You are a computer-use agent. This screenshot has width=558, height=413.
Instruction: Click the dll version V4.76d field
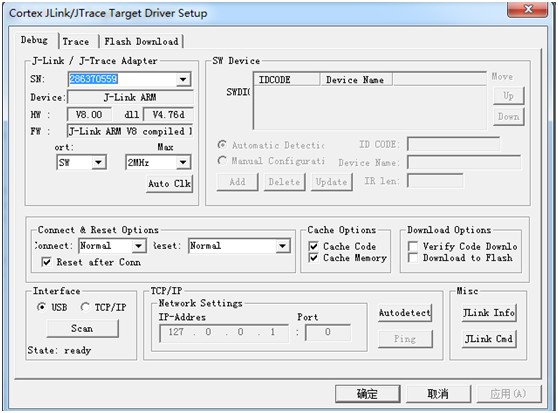(x=168, y=115)
